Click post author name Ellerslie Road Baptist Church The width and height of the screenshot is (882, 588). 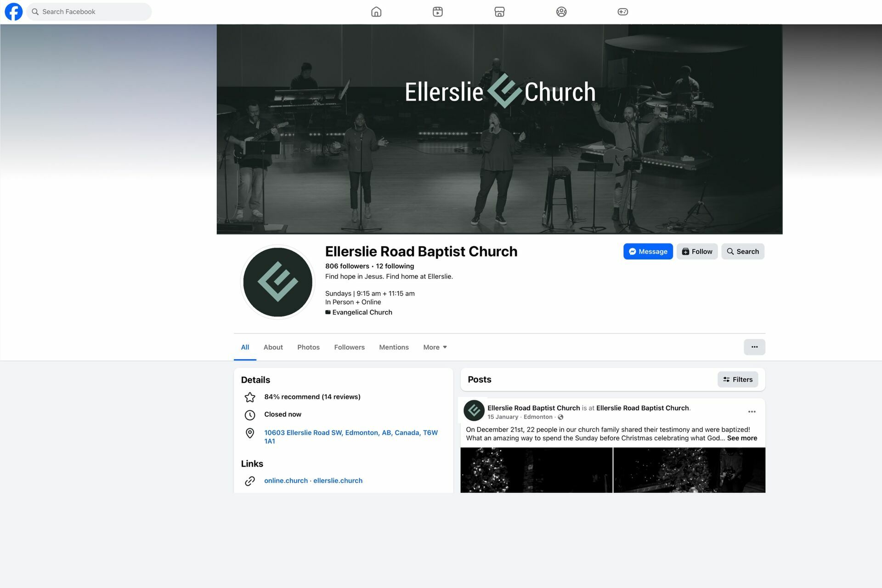click(533, 408)
